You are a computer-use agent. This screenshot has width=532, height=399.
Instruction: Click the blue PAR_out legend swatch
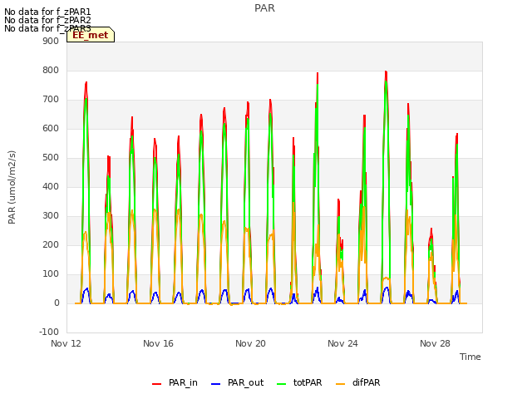coord(216,384)
